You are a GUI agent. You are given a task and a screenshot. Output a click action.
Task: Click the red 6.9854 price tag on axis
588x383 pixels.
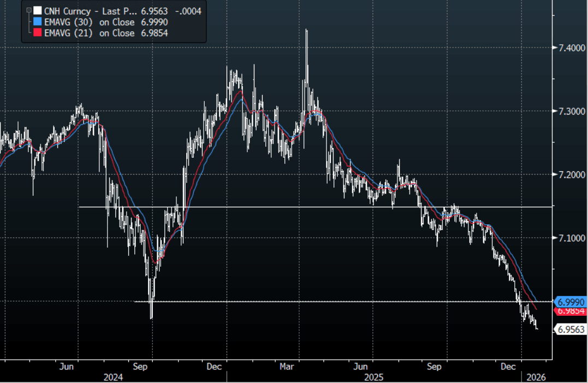pos(571,311)
